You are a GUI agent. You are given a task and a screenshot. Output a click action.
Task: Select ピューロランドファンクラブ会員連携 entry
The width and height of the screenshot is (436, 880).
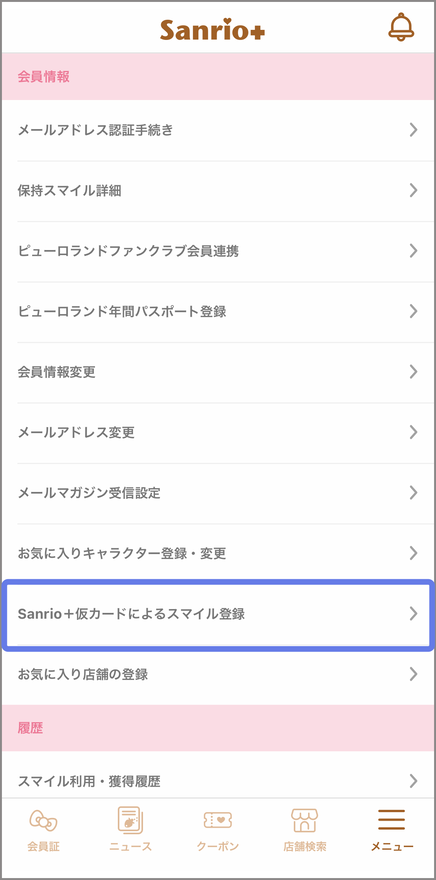(x=218, y=251)
